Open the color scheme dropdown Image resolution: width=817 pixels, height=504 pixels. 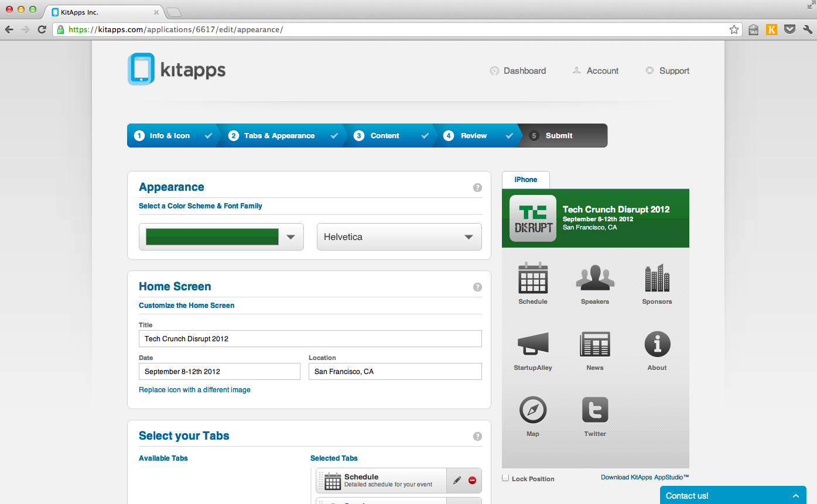coord(221,237)
